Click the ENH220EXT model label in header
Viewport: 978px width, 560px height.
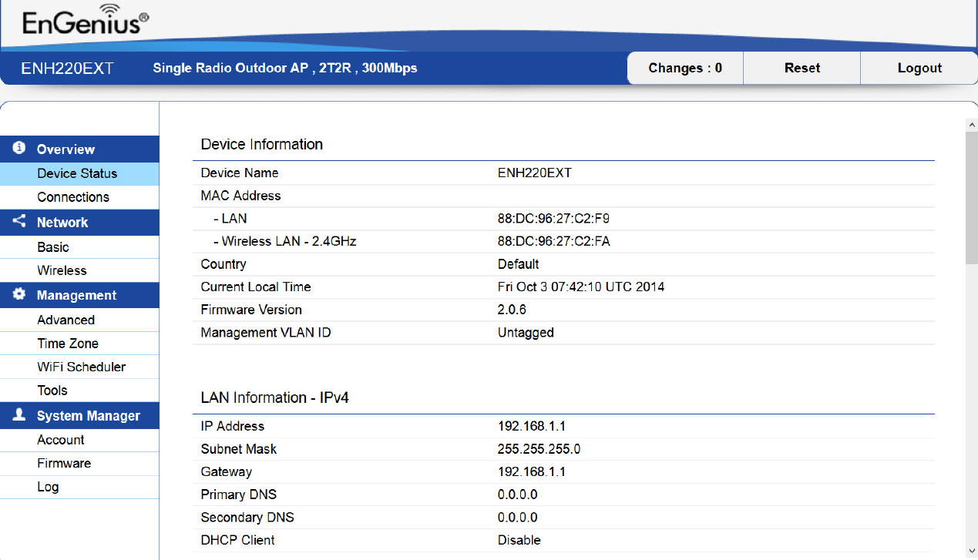(x=67, y=69)
